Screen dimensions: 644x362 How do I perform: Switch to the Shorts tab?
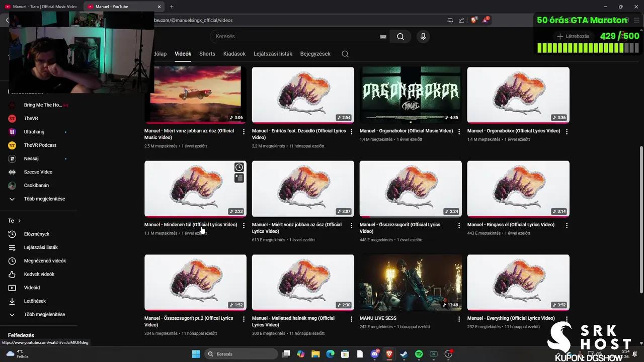point(207,54)
